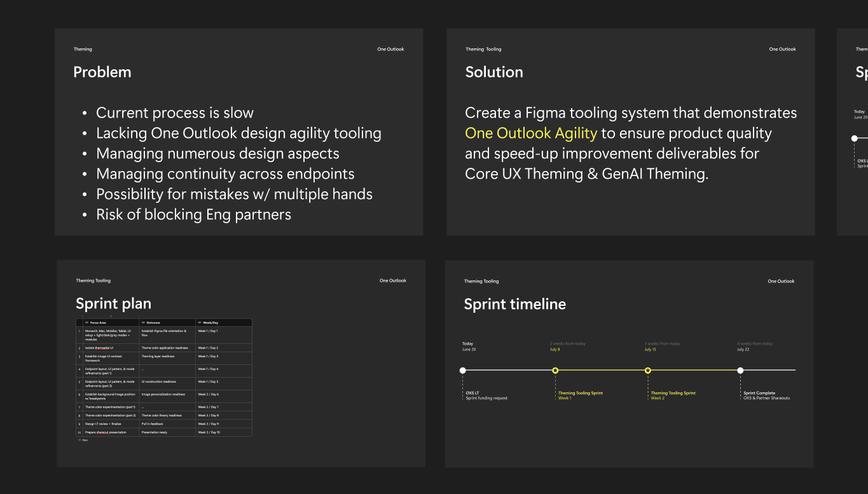Select the white July 22 timeline marker
This screenshot has width=868, height=494.
pos(740,370)
